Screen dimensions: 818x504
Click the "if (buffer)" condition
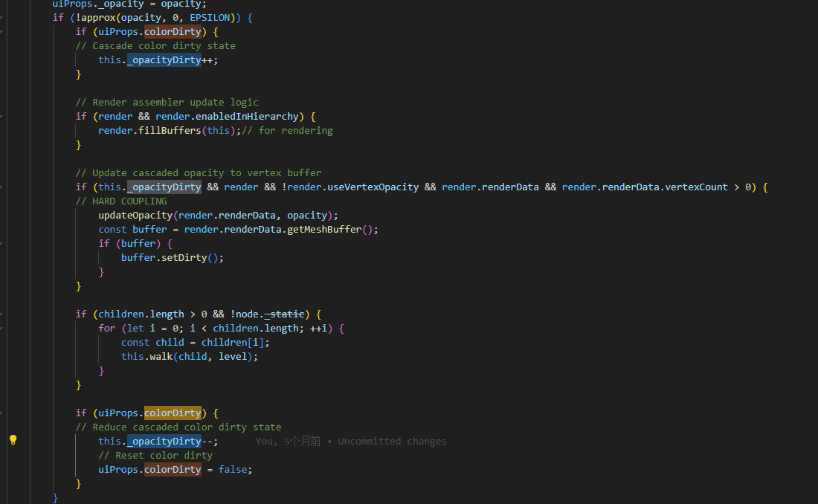(129, 243)
